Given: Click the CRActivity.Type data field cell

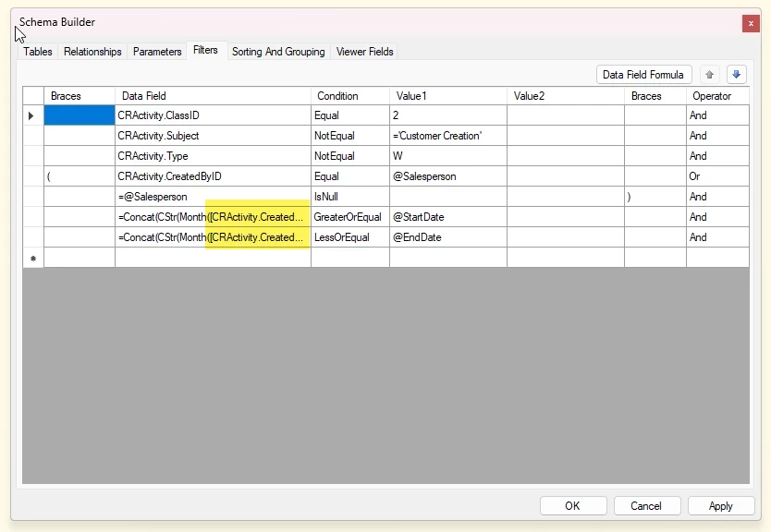Looking at the screenshot, I should pos(213,156).
